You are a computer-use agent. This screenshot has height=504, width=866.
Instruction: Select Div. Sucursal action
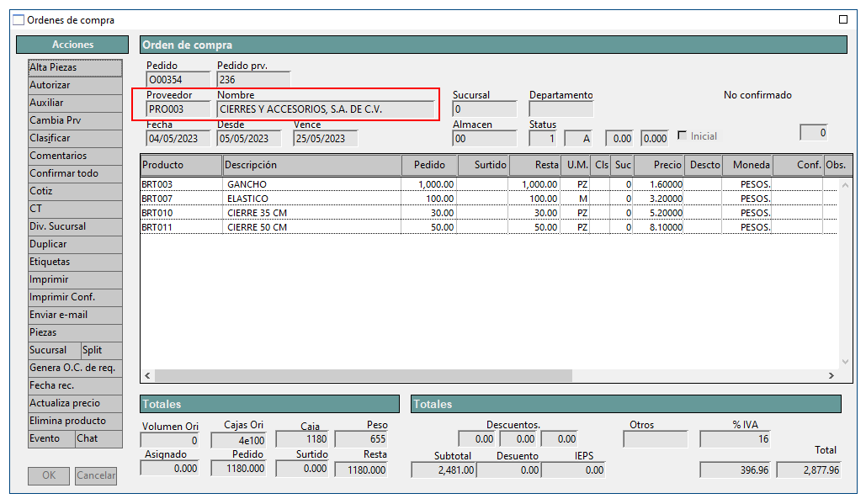(x=75, y=226)
